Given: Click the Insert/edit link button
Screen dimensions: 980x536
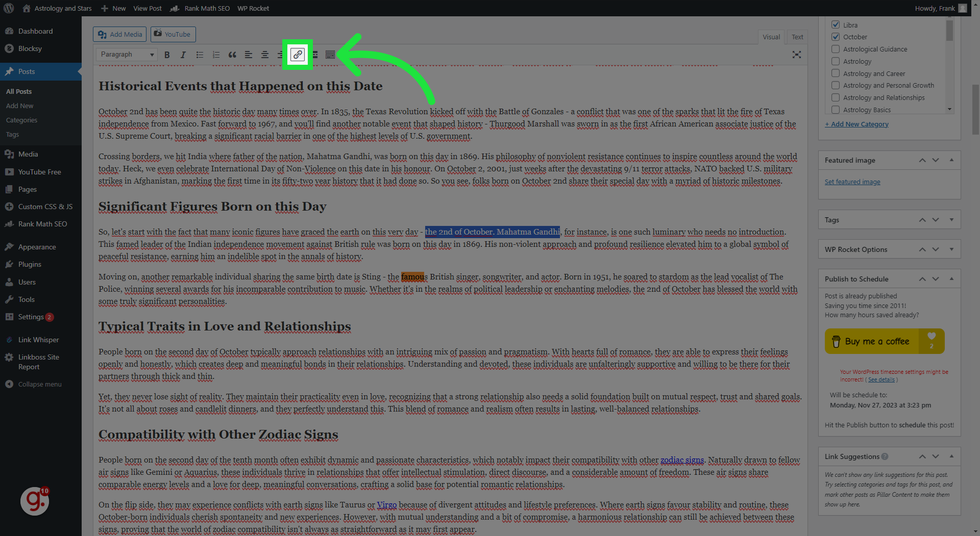Looking at the screenshot, I should (298, 55).
